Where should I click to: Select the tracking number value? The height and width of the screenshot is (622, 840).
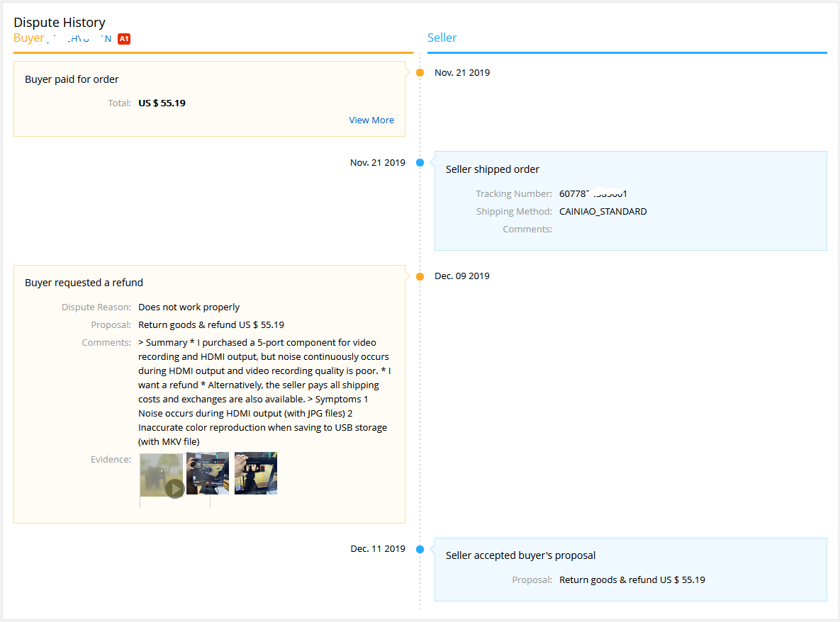[593, 194]
